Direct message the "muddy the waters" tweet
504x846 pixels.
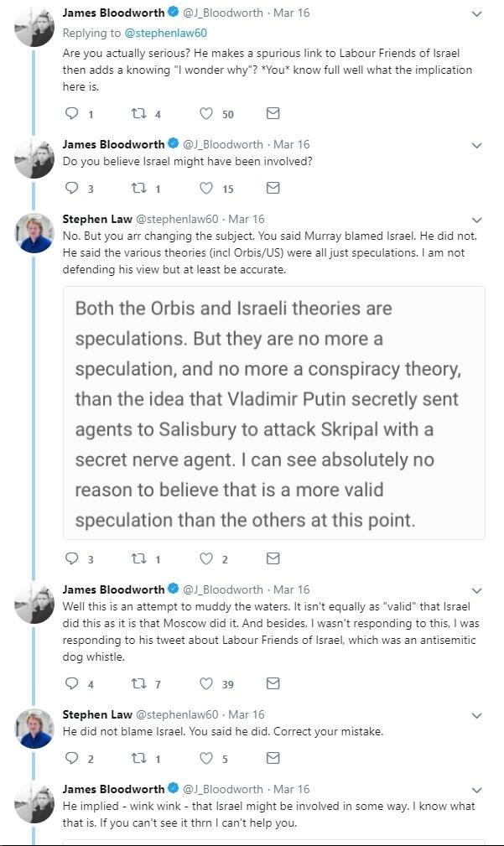coord(273,683)
